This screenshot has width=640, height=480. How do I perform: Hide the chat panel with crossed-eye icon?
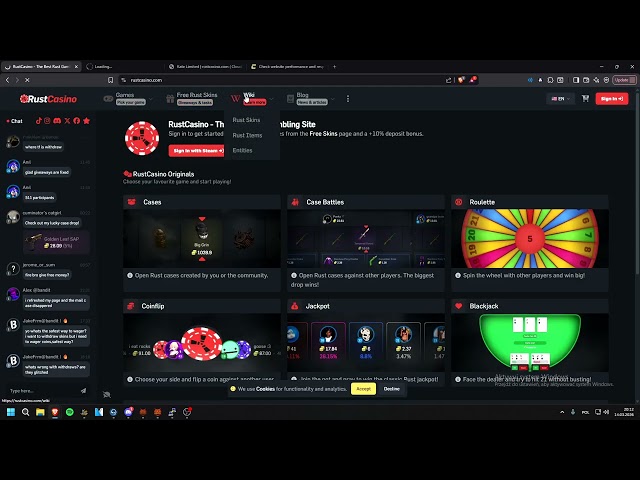[107, 394]
